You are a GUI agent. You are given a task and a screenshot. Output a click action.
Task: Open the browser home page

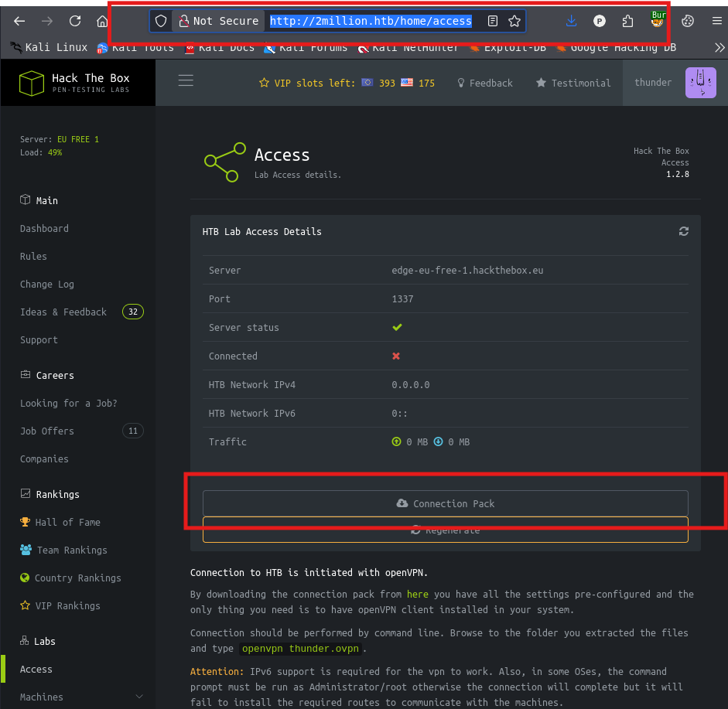pyautogui.click(x=102, y=21)
